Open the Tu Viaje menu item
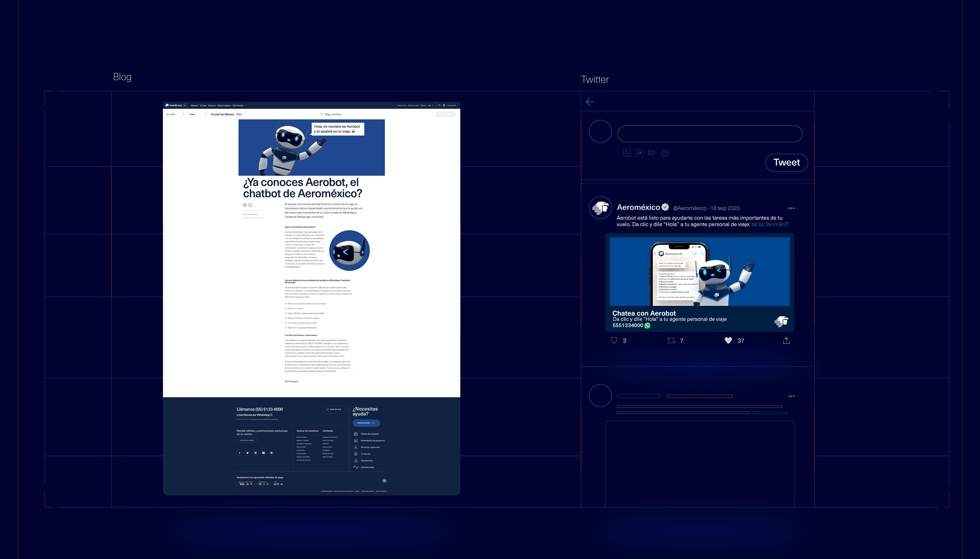Screen dimensions: 980x559 [203, 105]
